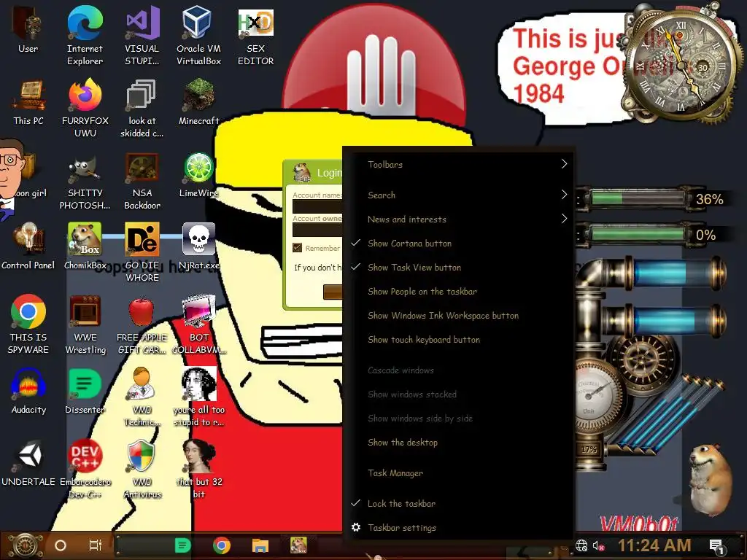Expand the Toolbars submenu

(460, 164)
